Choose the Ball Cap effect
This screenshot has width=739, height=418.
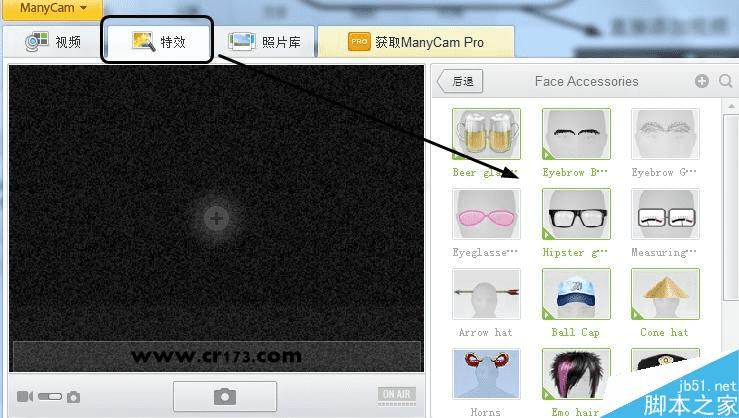[x=576, y=294]
